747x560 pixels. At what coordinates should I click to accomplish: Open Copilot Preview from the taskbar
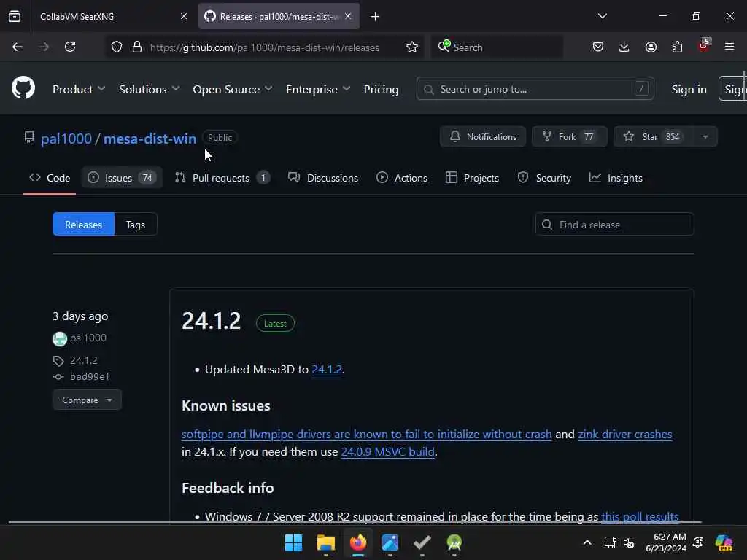724,542
